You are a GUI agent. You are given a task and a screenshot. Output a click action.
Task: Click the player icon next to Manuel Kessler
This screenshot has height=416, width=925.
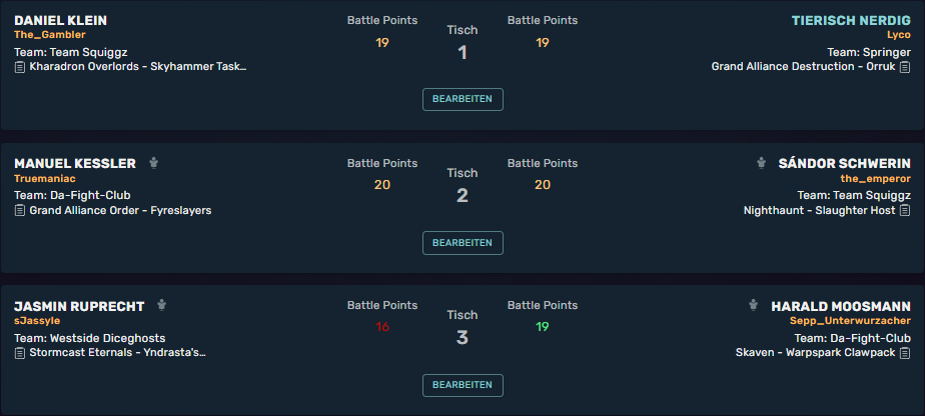click(x=154, y=163)
